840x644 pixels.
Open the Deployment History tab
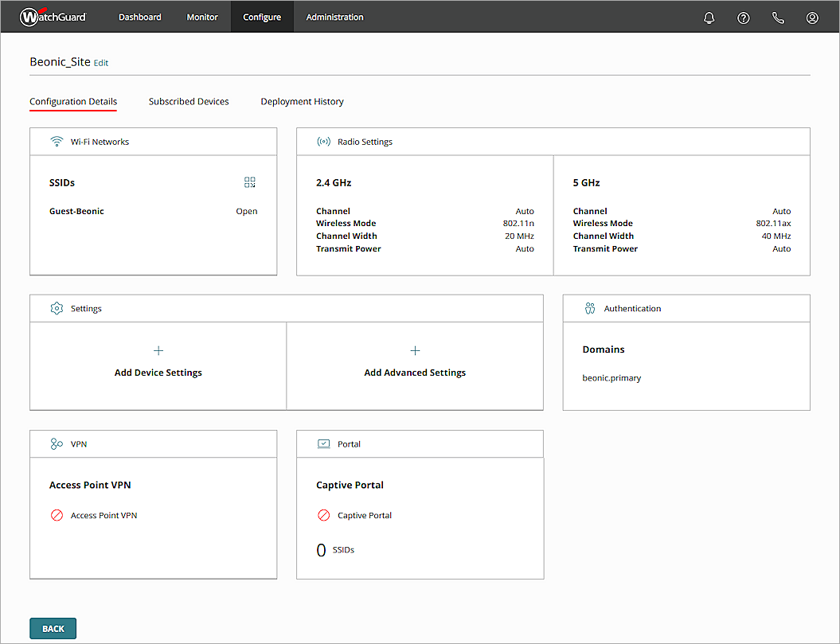coord(302,101)
